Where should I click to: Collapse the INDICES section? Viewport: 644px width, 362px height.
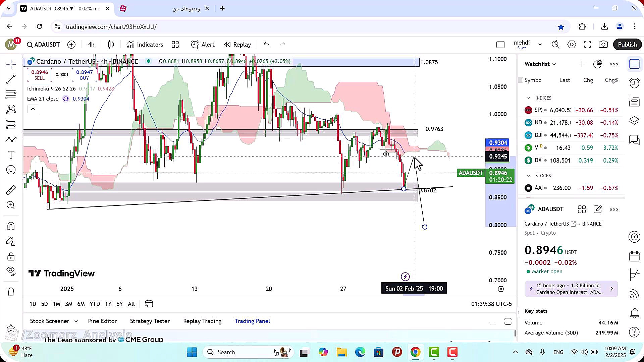pyautogui.click(x=528, y=98)
